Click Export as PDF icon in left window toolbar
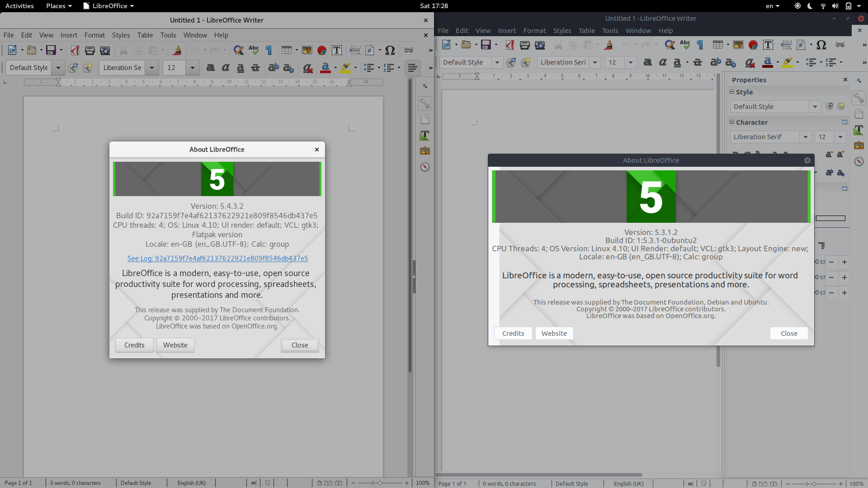The width and height of the screenshot is (868, 488). [75, 50]
